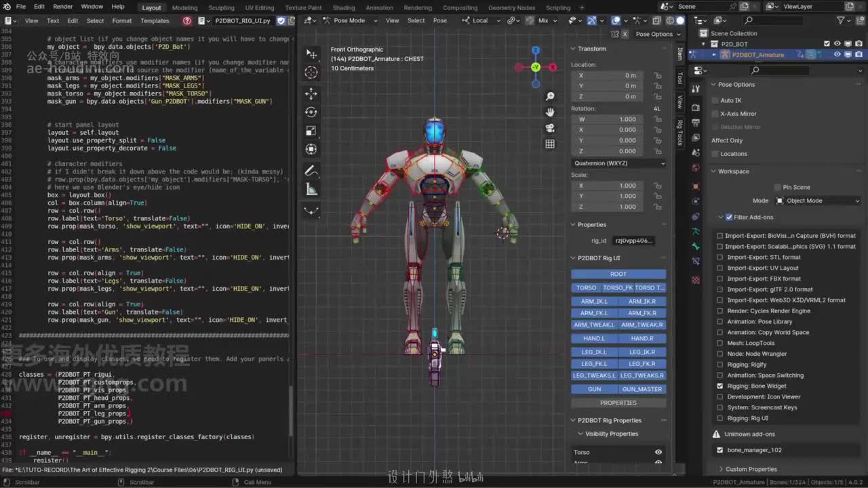Click the PROPERTIES button in rig UI

pyautogui.click(x=618, y=403)
